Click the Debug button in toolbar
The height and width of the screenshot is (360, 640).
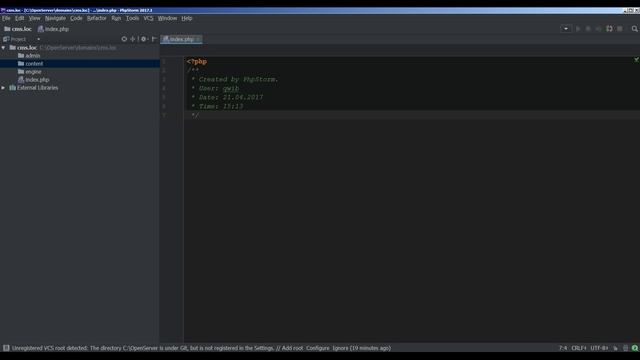588,29
